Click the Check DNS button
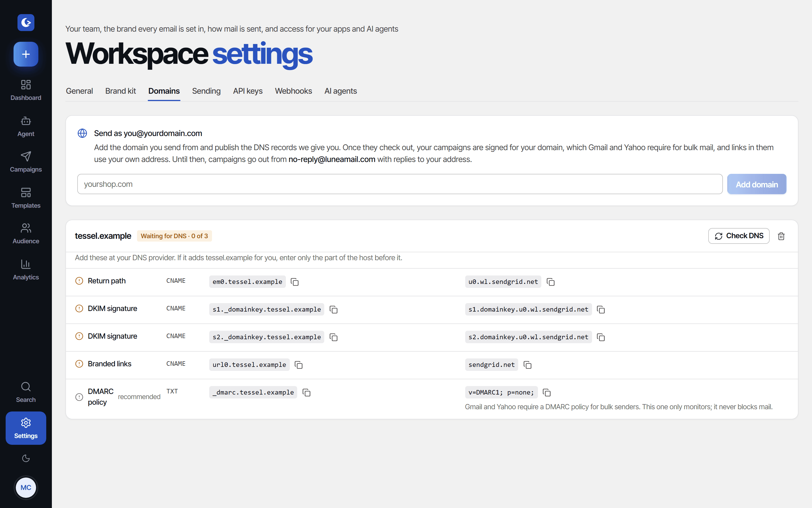 click(738, 236)
